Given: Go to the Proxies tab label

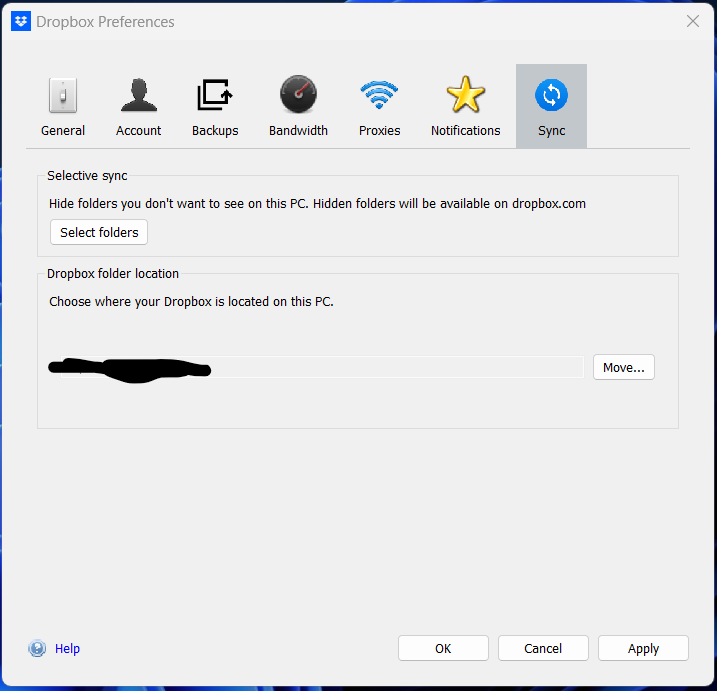Looking at the screenshot, I should point(379,131).
